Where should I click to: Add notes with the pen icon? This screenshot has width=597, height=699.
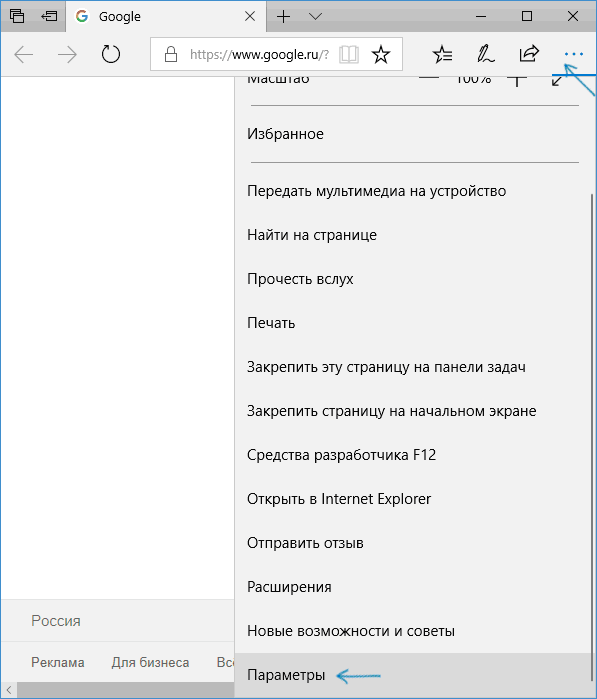[486, 54]
